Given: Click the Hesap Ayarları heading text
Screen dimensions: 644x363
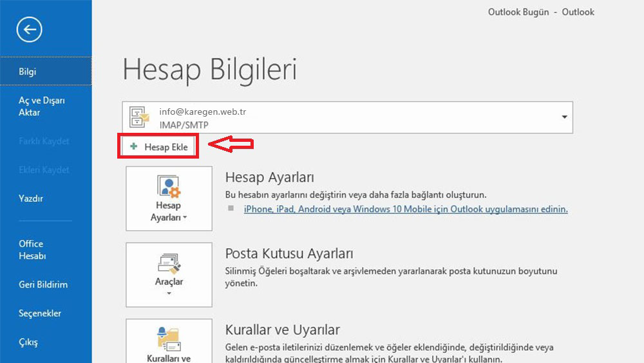Looking at the screenshot, I should (269, 177).
